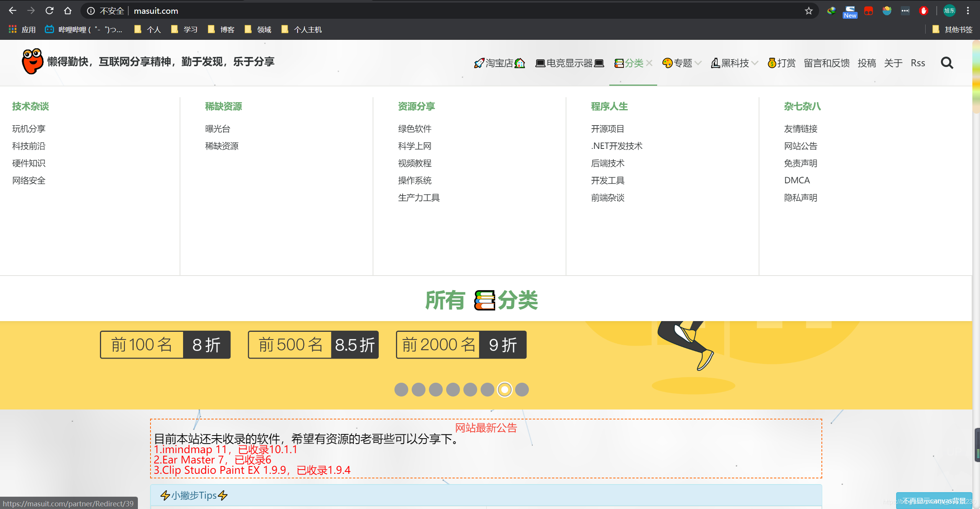Click the monitor icon next to 电竞显示器
The image size is (980, 509).
pos(540,63)
